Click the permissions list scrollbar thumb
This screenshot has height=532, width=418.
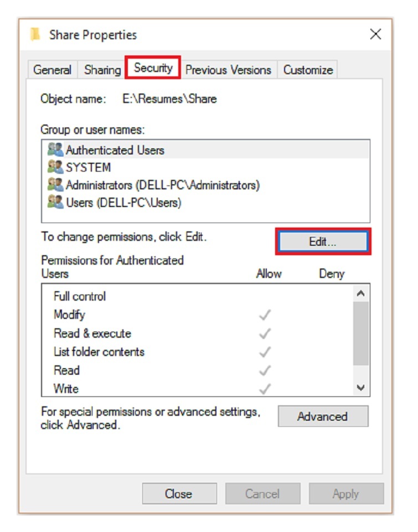[x=360, y=333]
